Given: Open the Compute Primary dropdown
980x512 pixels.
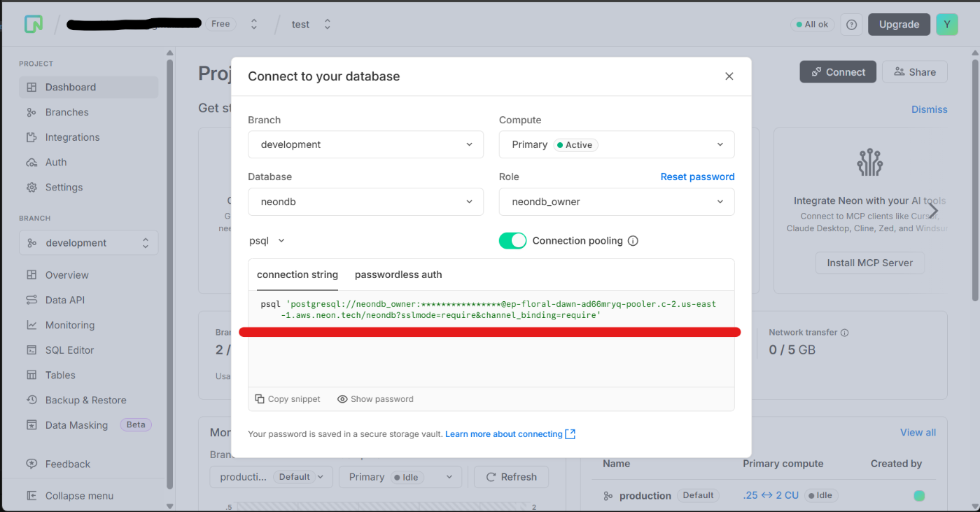Looking at the screenshot, I should tap(617, 145).
